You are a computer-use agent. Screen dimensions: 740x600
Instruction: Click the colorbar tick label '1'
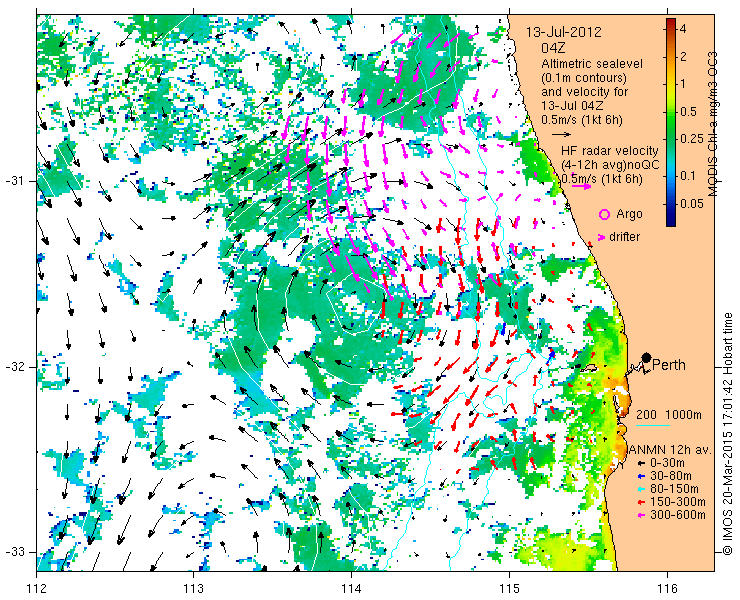coord(683,84)
